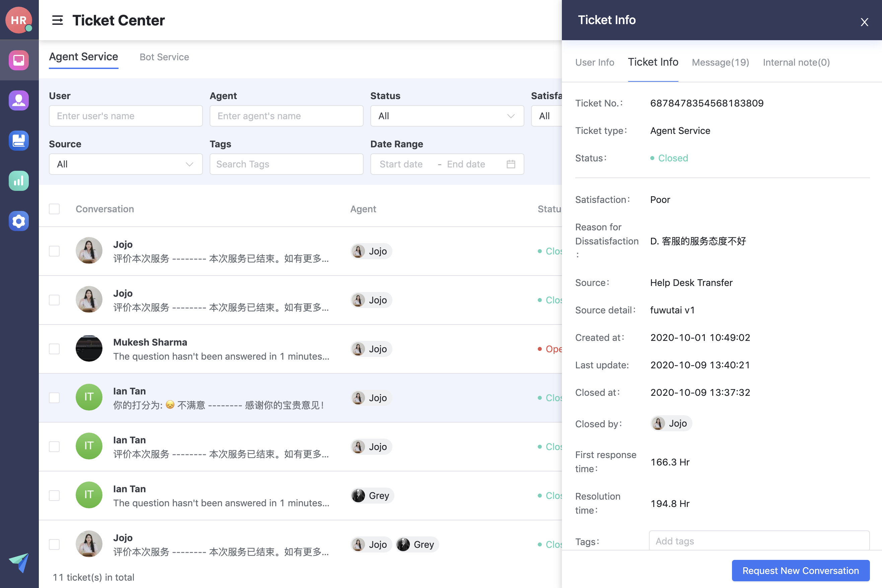Click the paper plane logo icon
This screenshot has width=882, height=588.
click(x=19, y=562)
